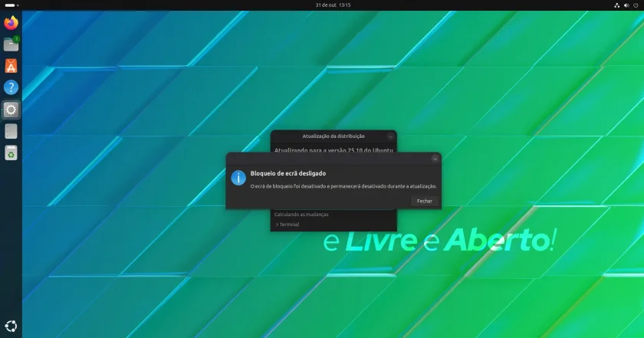644x338 pixels.
Task: Click the 'O ecrã de bloqueio foi desativado' message
Action: click(x=343, y=186)
